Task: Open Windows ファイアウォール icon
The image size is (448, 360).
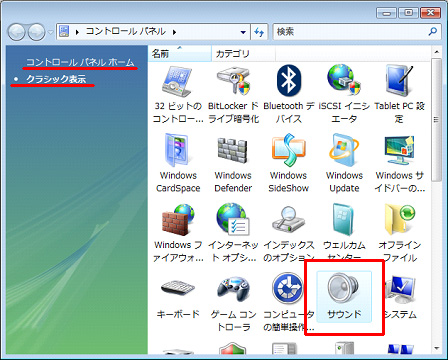Action: click(178, 233)
